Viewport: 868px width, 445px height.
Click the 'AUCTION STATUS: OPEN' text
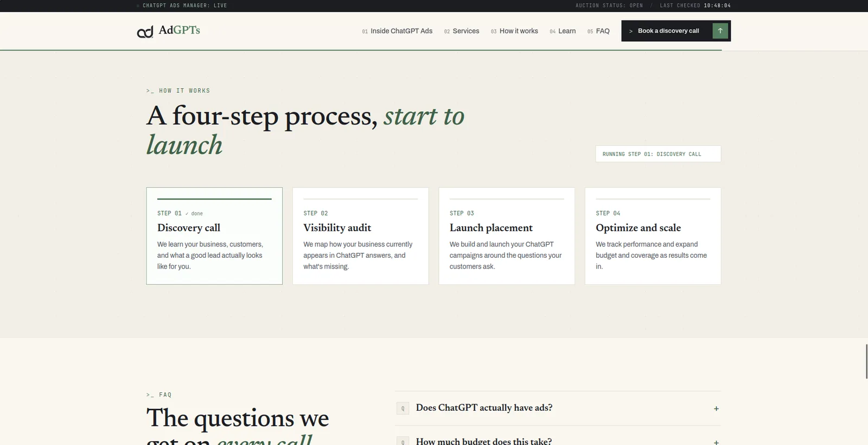click(609, 5)
